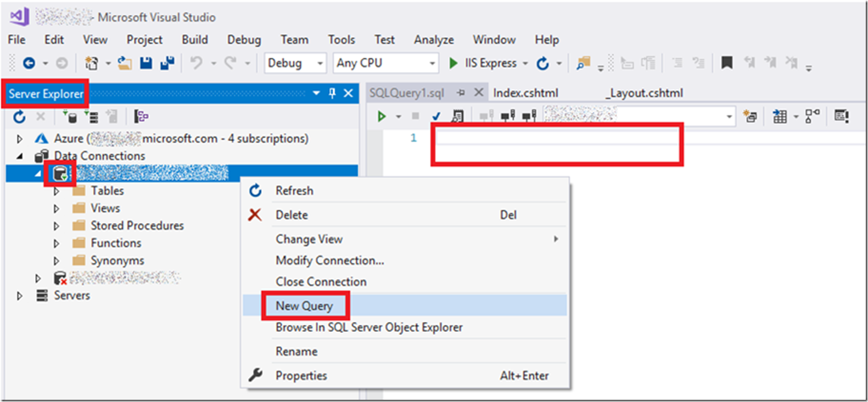Collapse the Data Connections node
This screenshot has width=868, height=402.
[x=20, y=156]
